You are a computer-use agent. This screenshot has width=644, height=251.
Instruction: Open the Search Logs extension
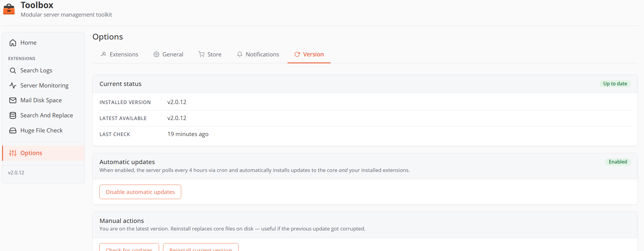[43, 71]
